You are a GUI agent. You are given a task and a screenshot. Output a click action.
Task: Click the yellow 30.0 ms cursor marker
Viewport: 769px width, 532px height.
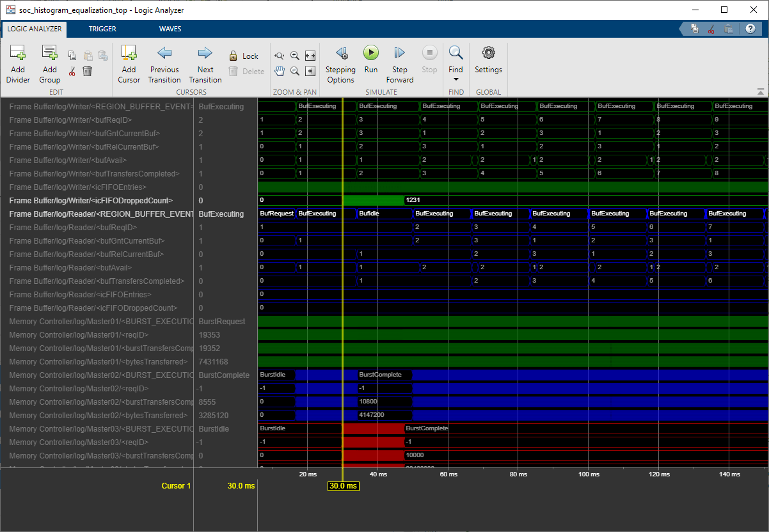(343, 486)
